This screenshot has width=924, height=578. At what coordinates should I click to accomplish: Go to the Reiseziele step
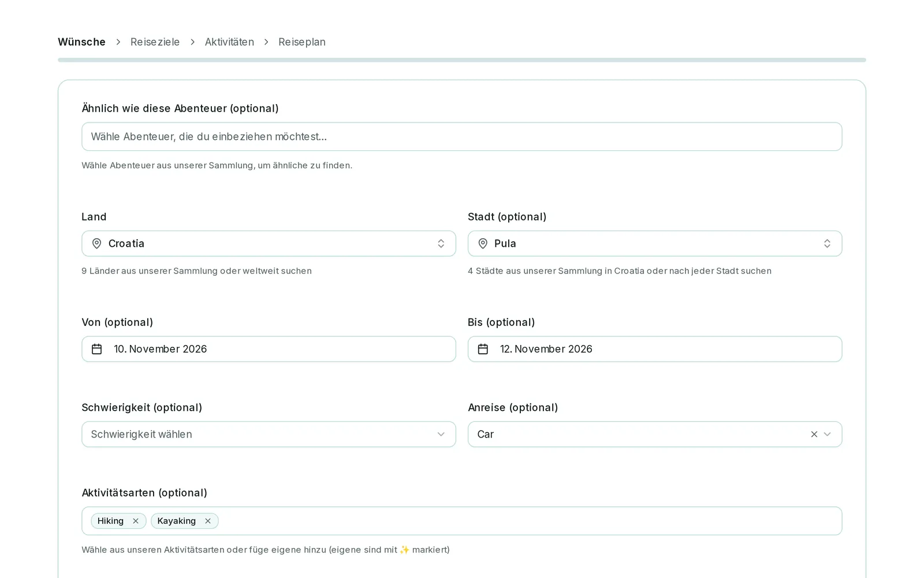[x=155, y=42]
